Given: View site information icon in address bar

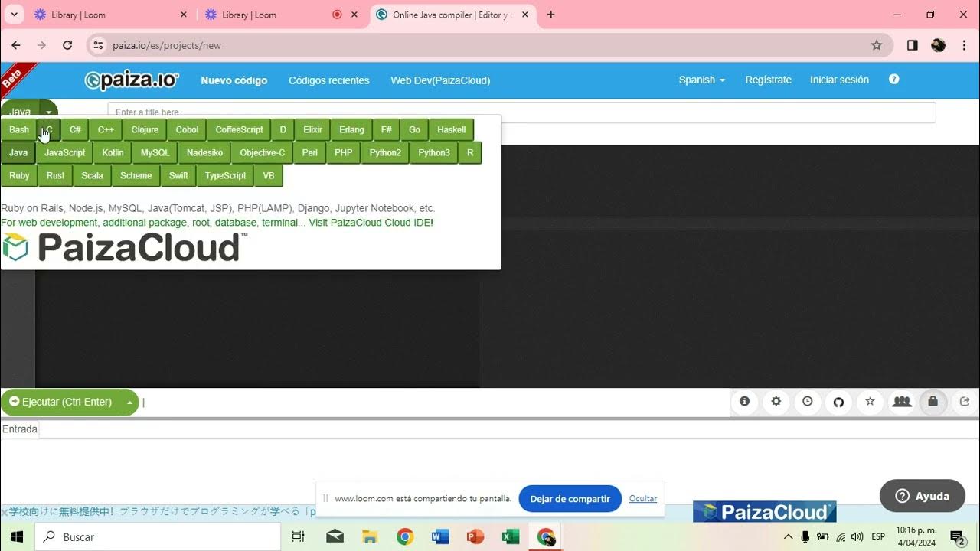Looking at the screenshot, I should click(98, 45).
